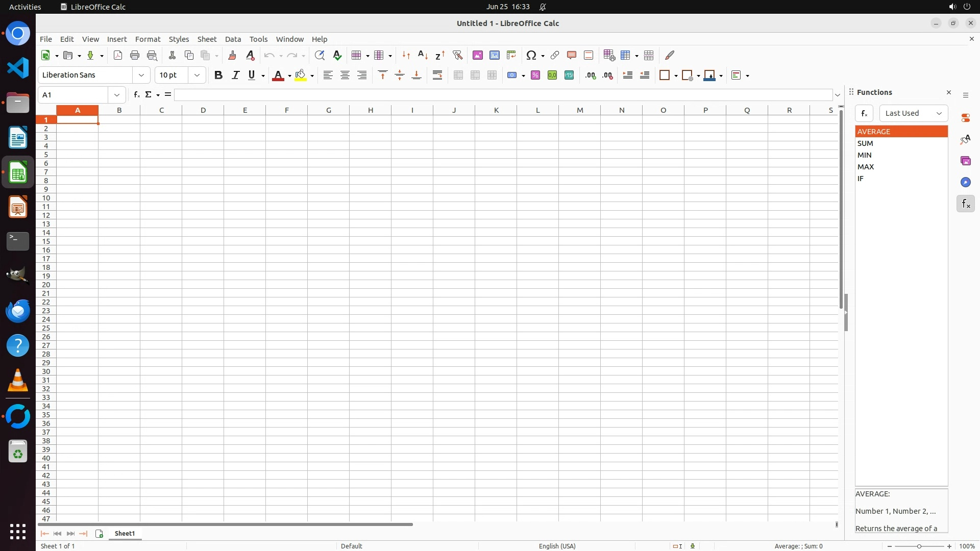This screenshot has width=980, height=551.
Task: Open the Name Box dropdown arrow
Action: (117, 95)
